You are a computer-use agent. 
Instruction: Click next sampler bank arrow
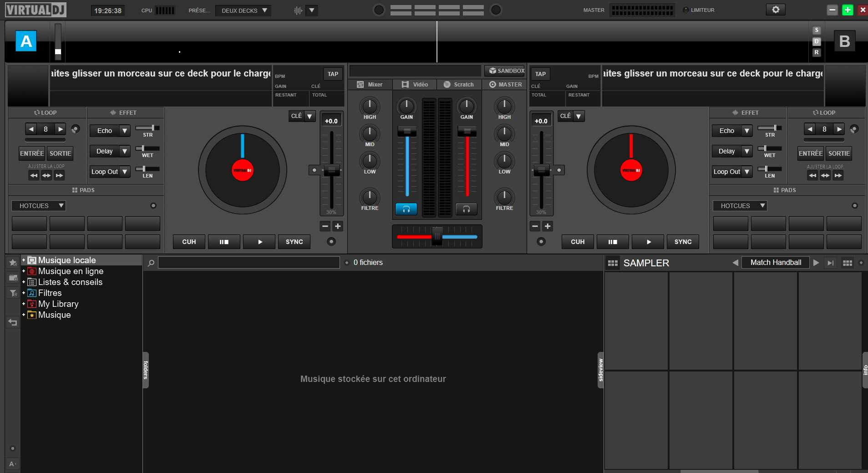[x=816, y=263]
